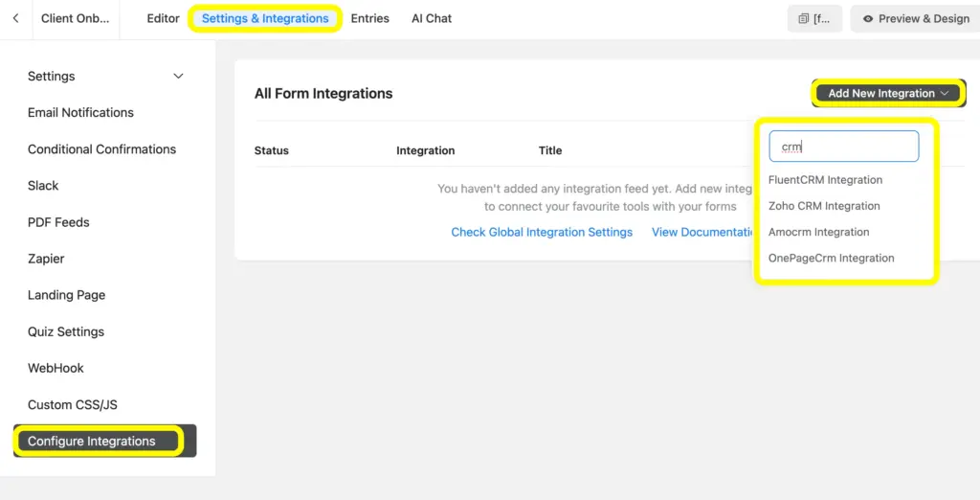
Task: Open the AI Chat tab
Action: point(432,18)
